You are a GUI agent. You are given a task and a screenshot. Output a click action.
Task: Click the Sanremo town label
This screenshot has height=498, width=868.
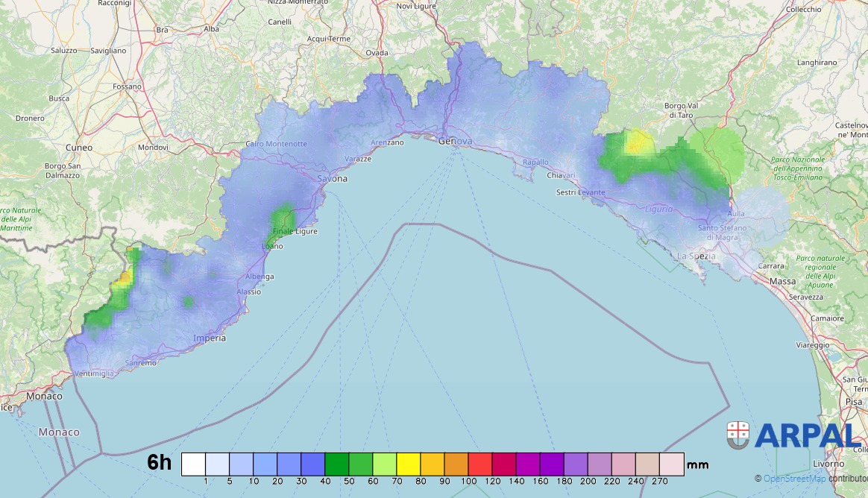click(x=140, y=363)
